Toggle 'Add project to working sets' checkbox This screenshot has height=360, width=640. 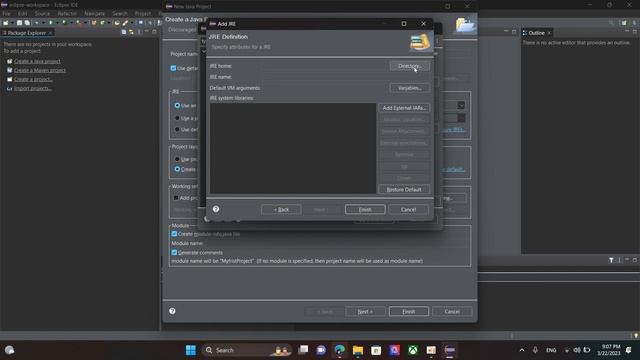tap(176, 198)
